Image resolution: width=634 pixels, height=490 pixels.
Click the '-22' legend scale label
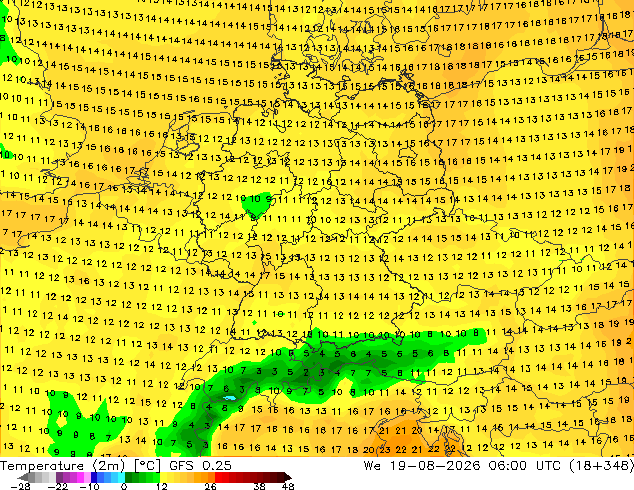click(x=57, y=486)
